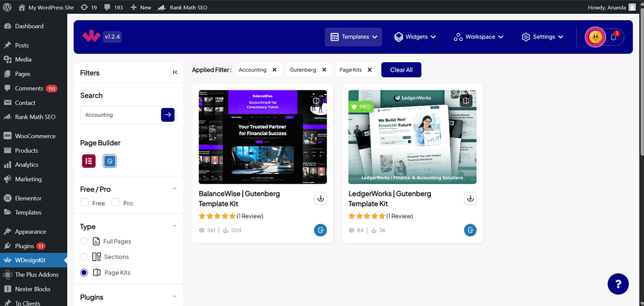The image size is (644, 306).
Task: Open Rank Math SEO in admin bar
Action: click(182, 8)
